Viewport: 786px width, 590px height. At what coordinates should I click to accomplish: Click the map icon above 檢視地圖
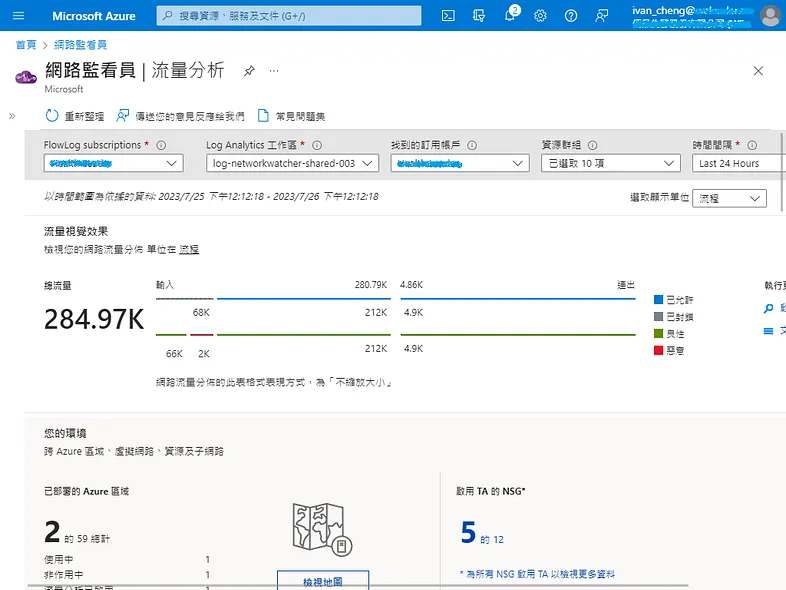point(322,529)
